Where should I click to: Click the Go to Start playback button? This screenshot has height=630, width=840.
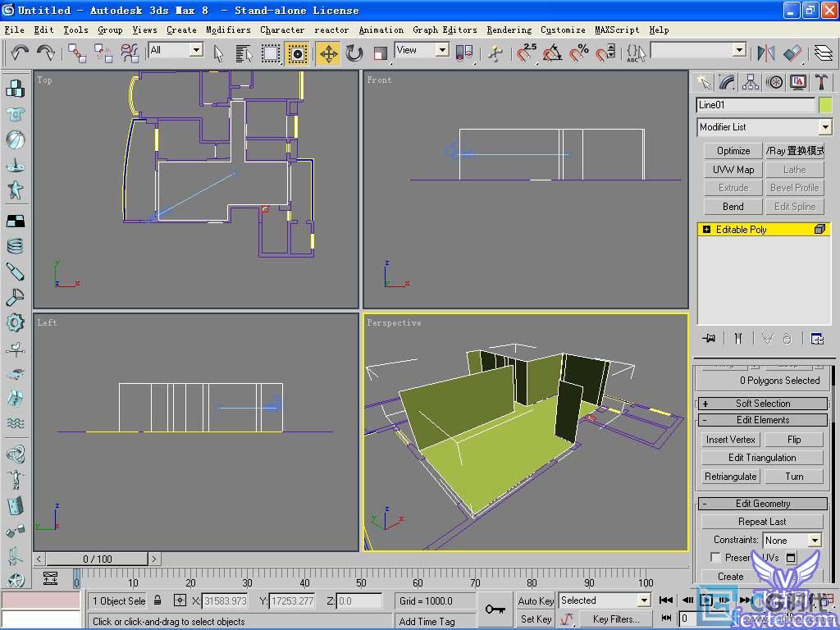pos(666,600)
